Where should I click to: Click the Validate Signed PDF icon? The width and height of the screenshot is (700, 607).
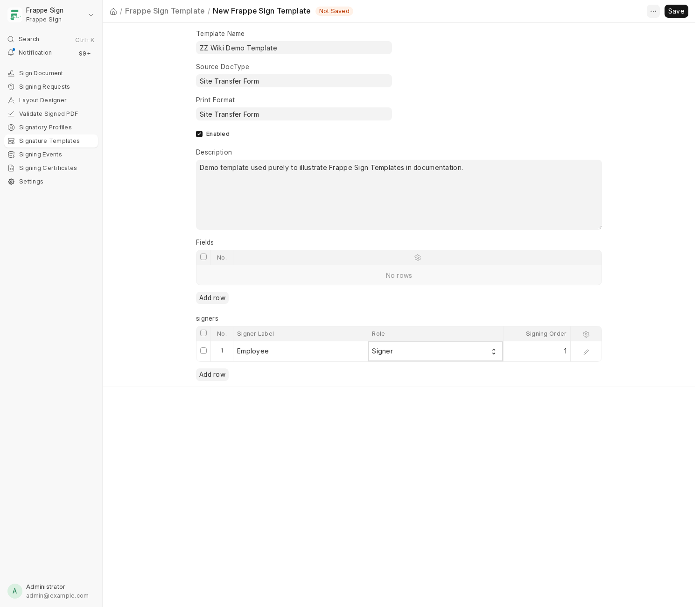coord(11,114)
